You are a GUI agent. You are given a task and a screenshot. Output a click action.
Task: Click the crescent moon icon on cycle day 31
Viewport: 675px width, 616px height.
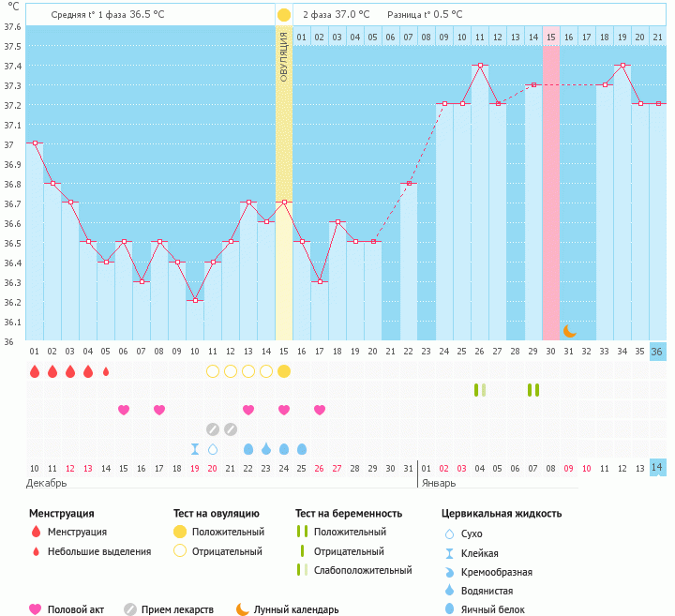click(569, 330)
